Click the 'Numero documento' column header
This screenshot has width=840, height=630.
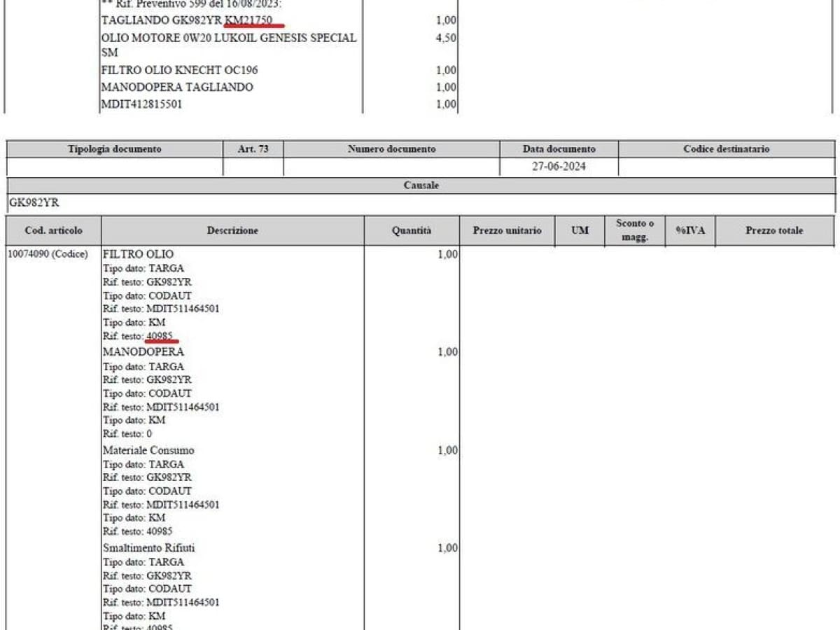point(391,149)
